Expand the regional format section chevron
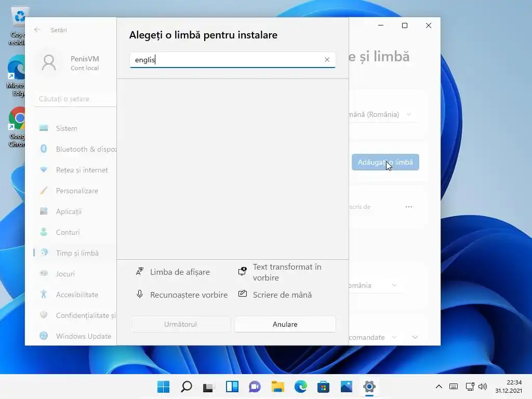The width and height of the screenshot is (532, 399). point(415,337)
